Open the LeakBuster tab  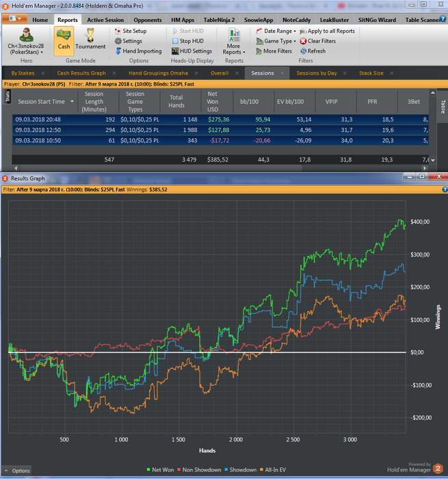(x=334, y=20)
